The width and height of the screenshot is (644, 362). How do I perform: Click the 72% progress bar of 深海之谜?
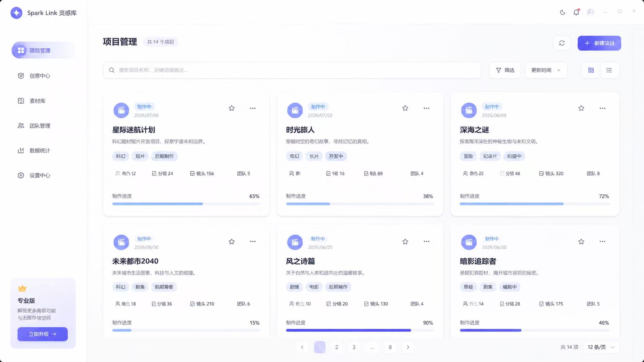tap(534, 204)
